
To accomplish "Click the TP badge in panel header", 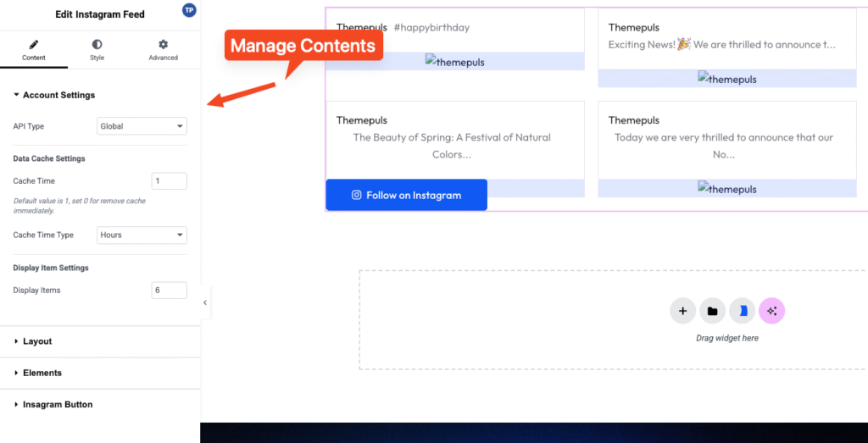I will (x=189, y=10).
